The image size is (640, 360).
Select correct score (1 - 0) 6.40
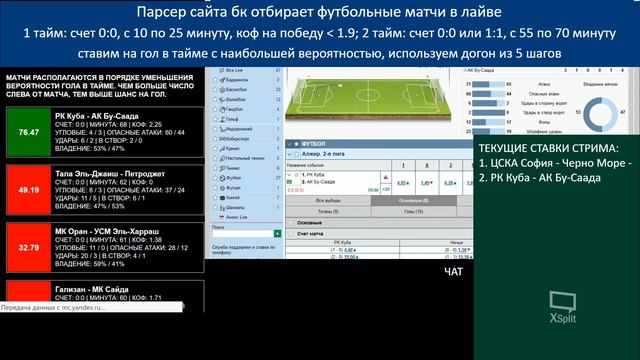point(344,250)
